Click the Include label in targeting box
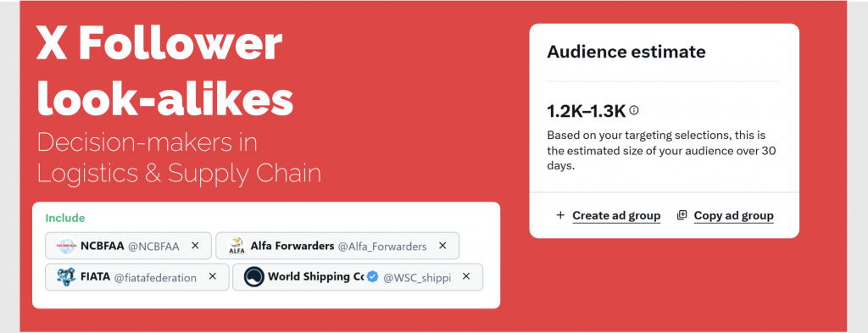868x333 pixels. coord(65,218)
